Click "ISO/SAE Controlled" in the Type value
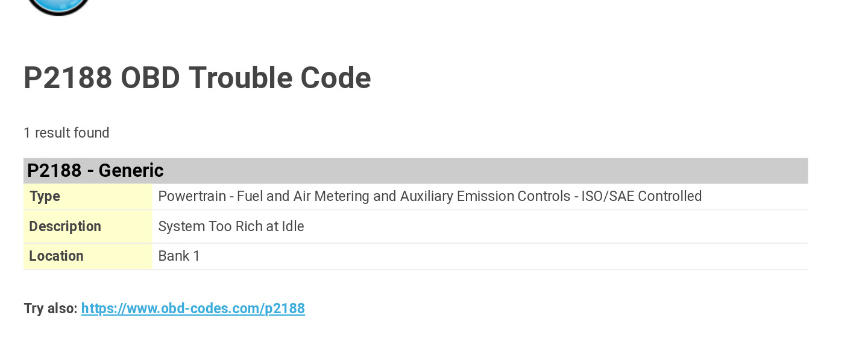868x344 pixels. click(x=641, y=196)
